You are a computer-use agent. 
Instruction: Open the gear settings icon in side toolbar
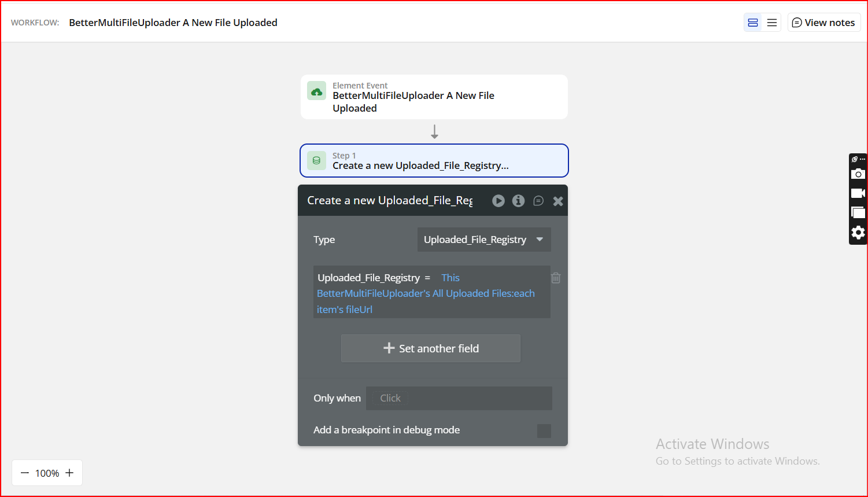[858, 233]
